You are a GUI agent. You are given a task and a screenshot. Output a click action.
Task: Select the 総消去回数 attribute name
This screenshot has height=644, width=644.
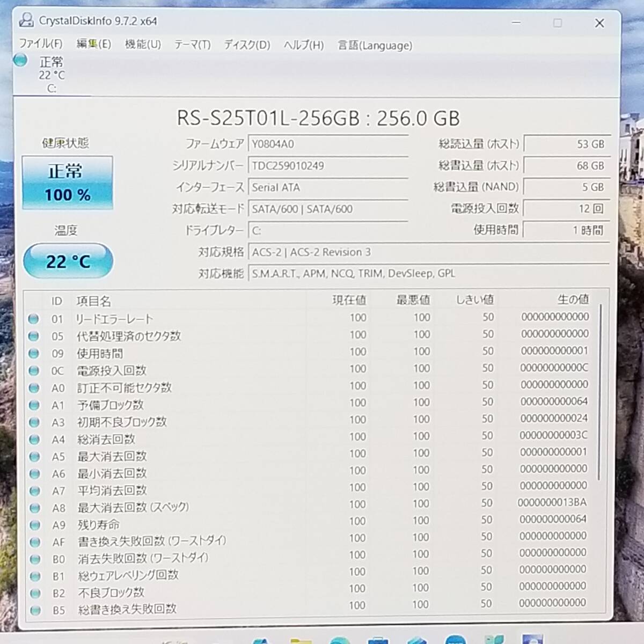point(106,439)
